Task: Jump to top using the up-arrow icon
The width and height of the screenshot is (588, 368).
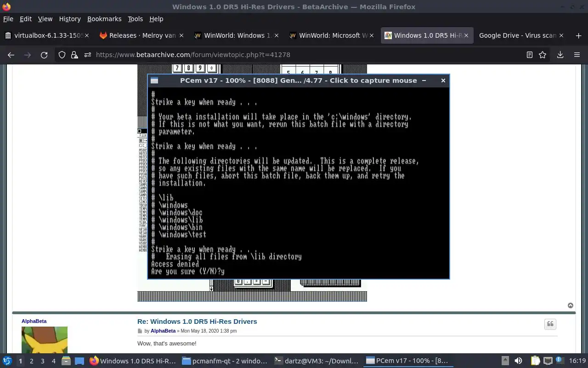Action: [x=571, y=305]
